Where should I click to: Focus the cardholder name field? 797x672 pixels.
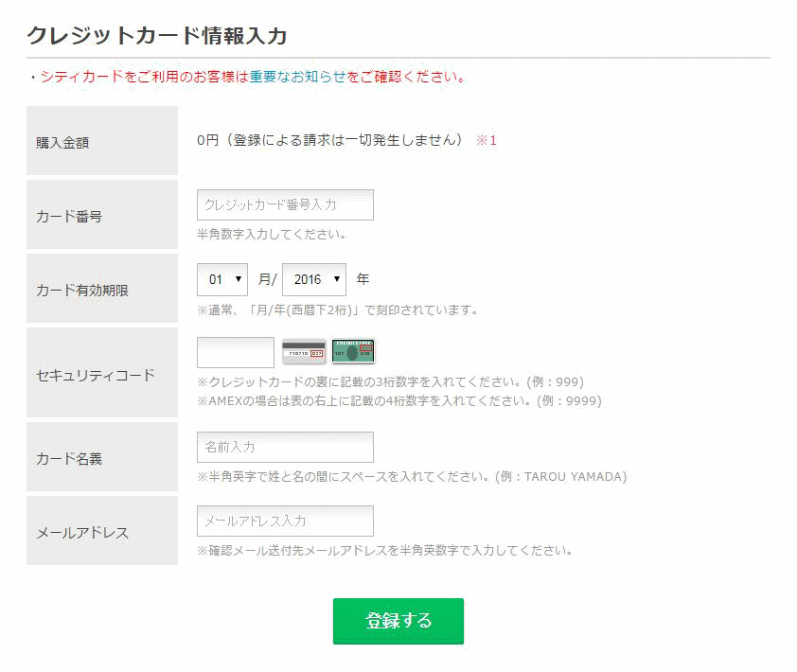click(x=285, y=447)
